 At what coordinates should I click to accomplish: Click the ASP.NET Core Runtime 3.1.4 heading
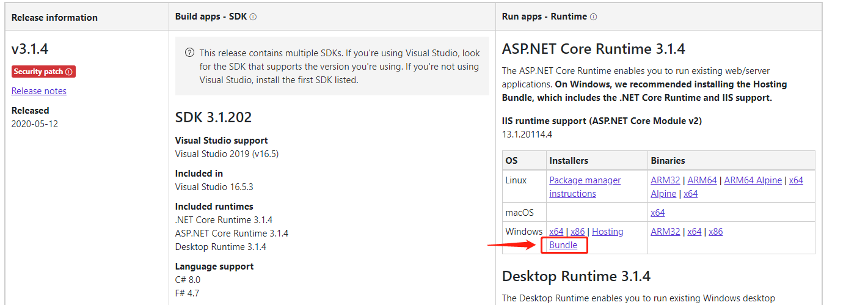(593, 49)
